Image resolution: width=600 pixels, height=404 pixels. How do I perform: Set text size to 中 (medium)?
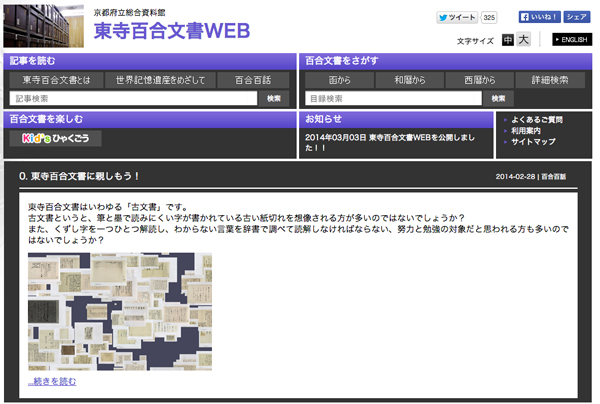coord(508,40)
